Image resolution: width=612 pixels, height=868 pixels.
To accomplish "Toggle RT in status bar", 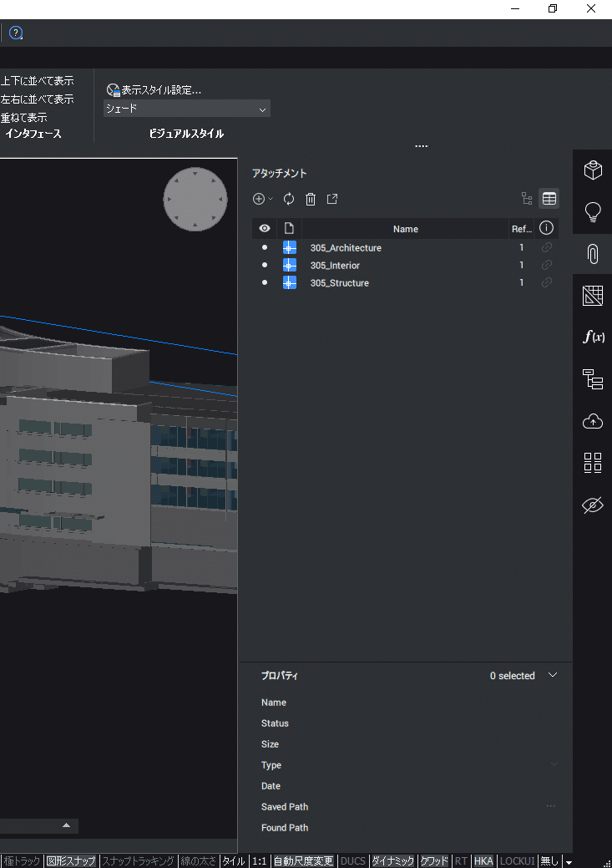I will [x=461, y=860].
